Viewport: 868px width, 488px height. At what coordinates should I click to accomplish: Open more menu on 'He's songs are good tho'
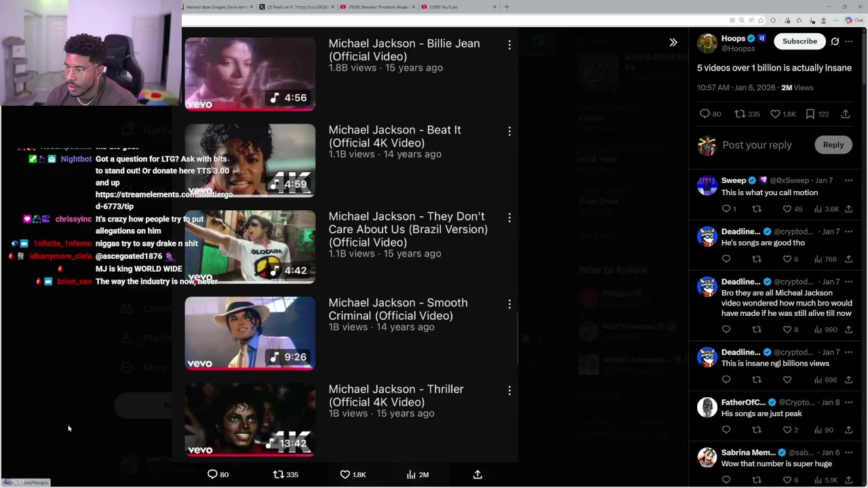tap(848, 231)
